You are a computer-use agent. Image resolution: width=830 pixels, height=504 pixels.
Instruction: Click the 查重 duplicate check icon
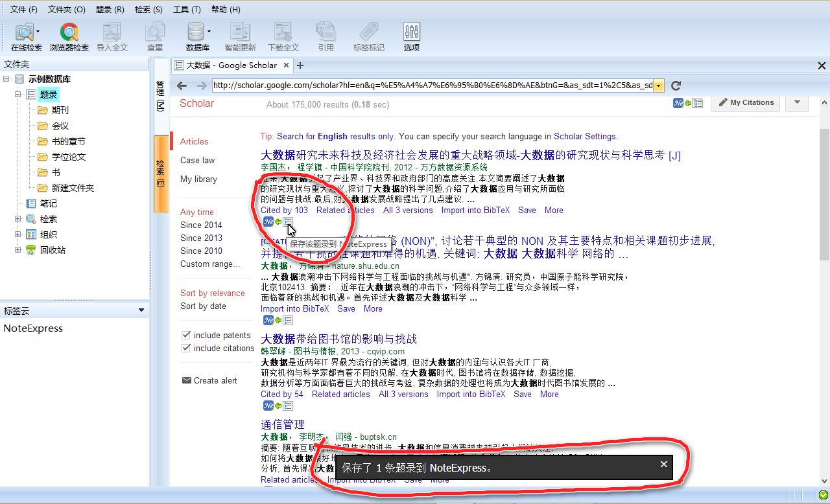tap(155, 38)
